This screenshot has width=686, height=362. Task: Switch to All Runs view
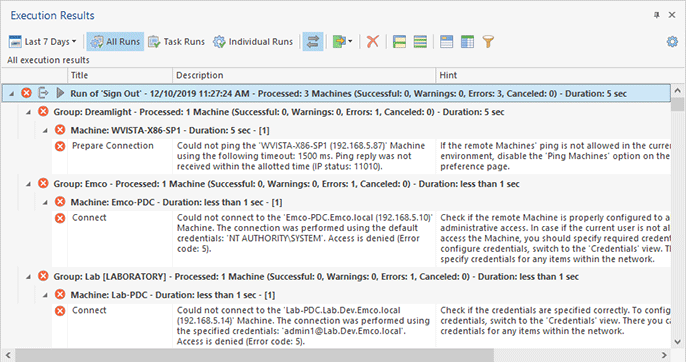coord(115,42)
